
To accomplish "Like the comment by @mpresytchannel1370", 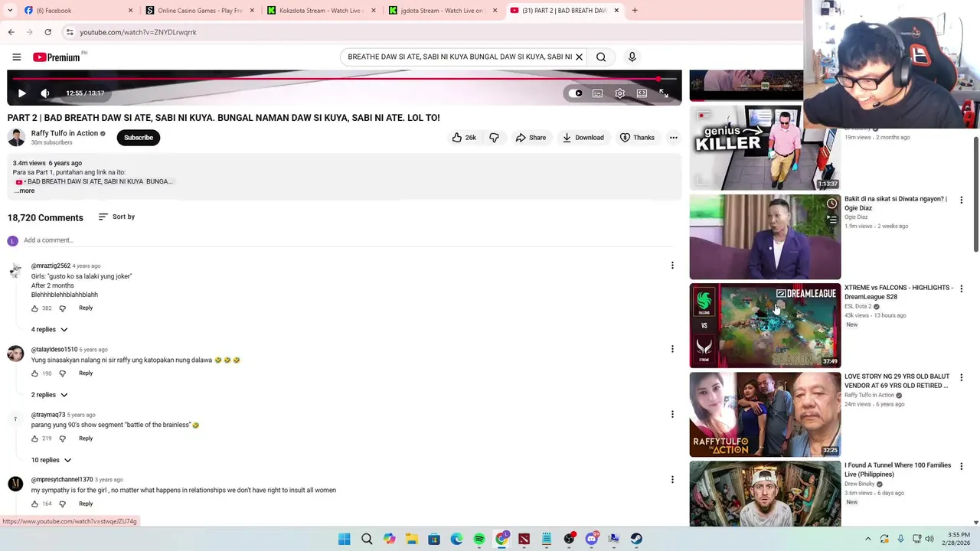I will (34, 504).
